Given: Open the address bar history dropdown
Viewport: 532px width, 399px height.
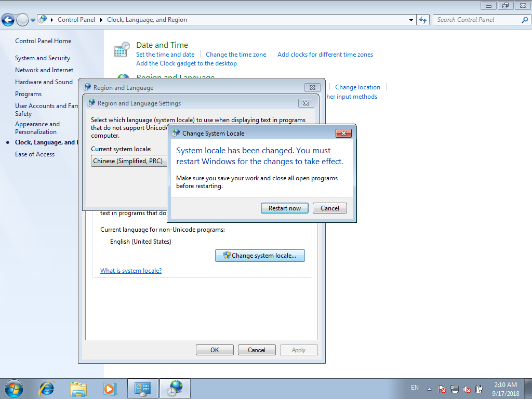Looking at the screenshot, I should pyautogui.click(x=411, y=20).
